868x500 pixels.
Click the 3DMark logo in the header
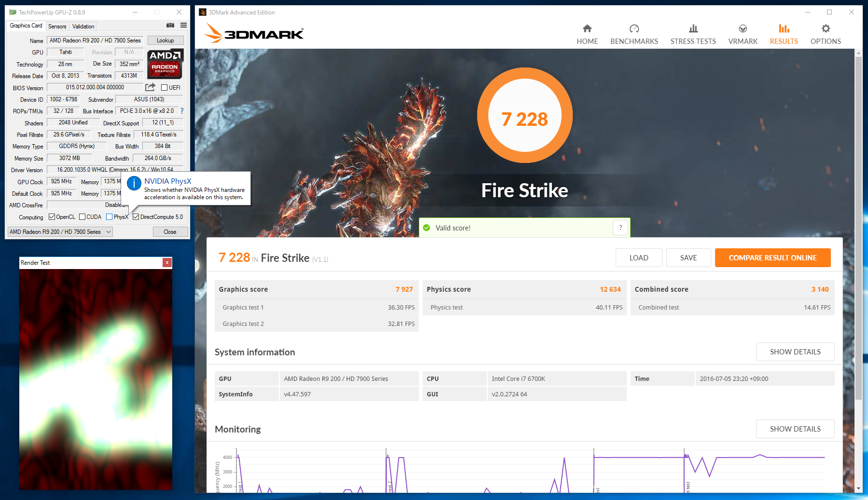coord(254,33)
